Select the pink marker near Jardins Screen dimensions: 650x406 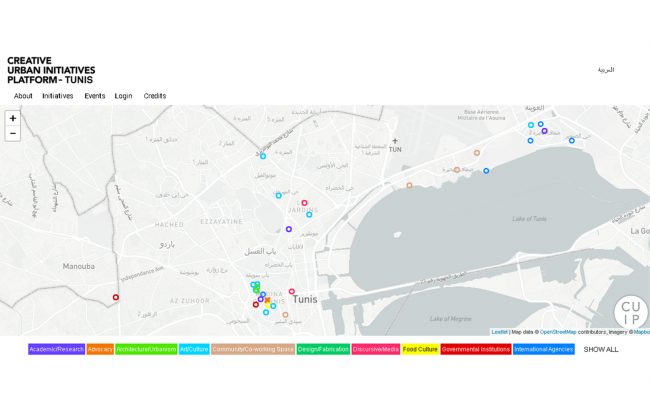pos(305,203)
